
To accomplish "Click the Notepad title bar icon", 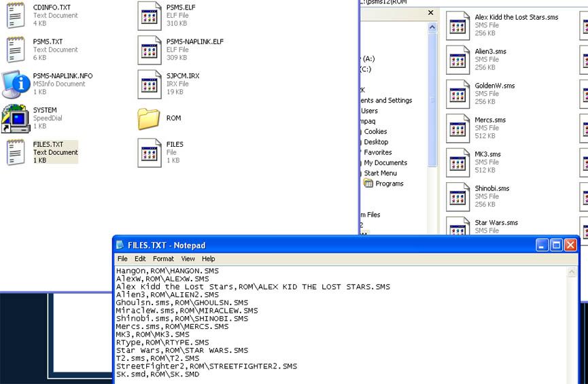I will pyautogui.click(x=120, y=245).
